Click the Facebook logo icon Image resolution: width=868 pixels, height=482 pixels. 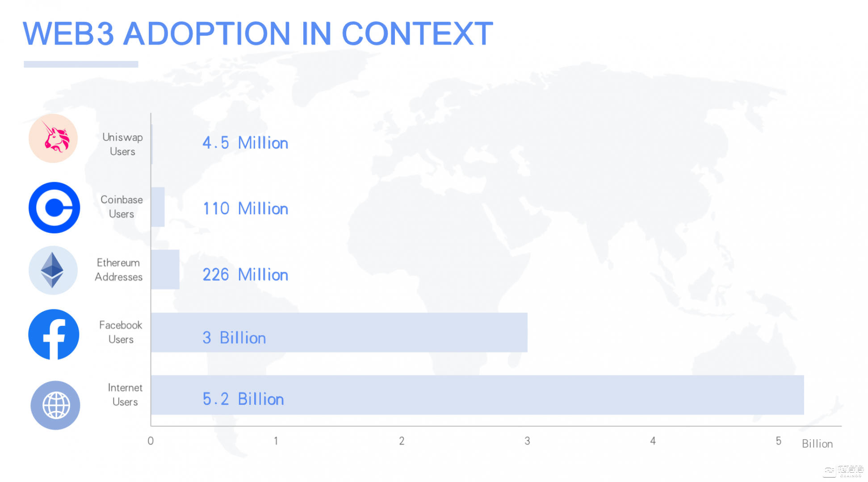[54, 334]
